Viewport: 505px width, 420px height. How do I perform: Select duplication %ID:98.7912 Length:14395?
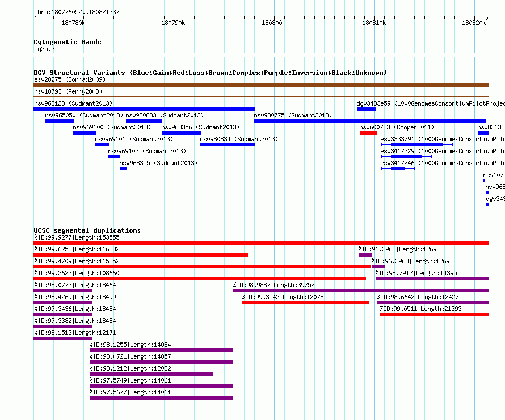[432, 279]
